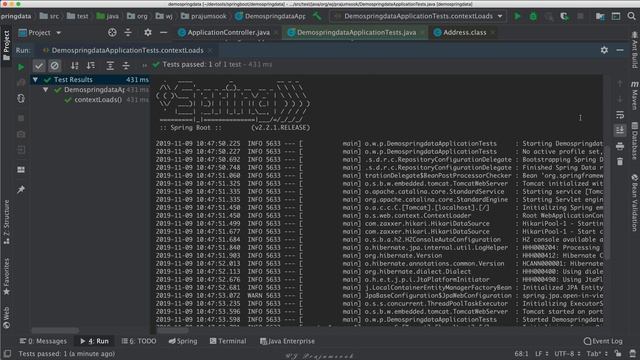Click the UTF-8 encoding selector
640x360 pixels.
(567, 353)
